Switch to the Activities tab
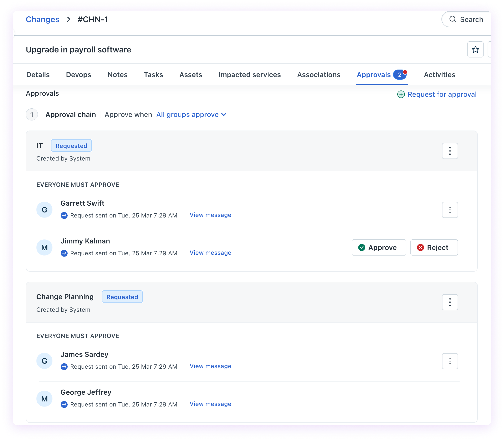The height and width of the screenshot is (440, 504). 439,75
